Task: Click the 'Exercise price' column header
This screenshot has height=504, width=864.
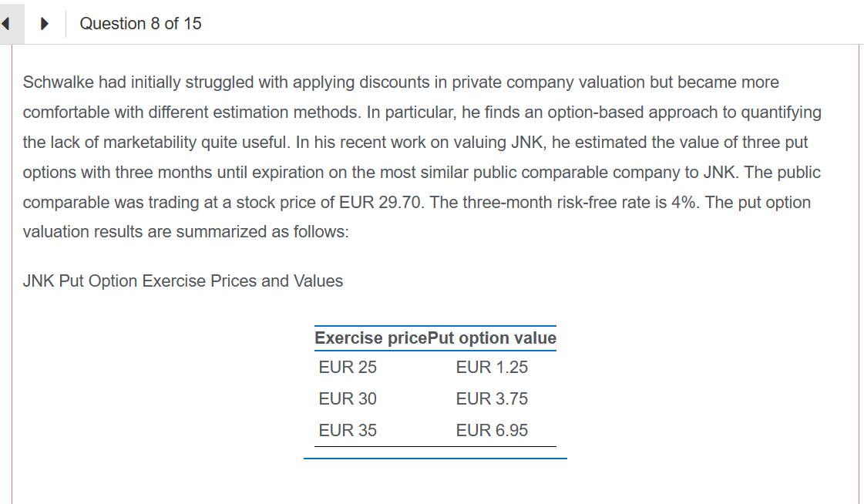Action: (359, 338)
